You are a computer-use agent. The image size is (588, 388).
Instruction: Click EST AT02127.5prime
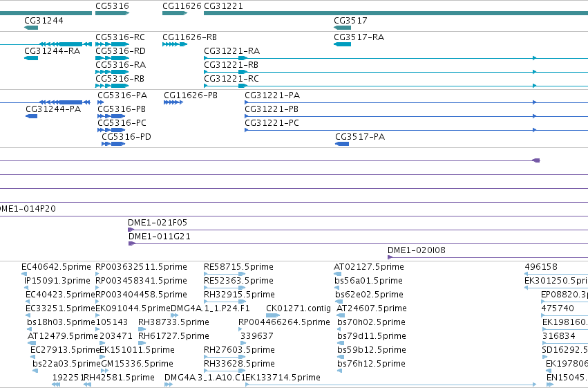[x=369, y=267]
